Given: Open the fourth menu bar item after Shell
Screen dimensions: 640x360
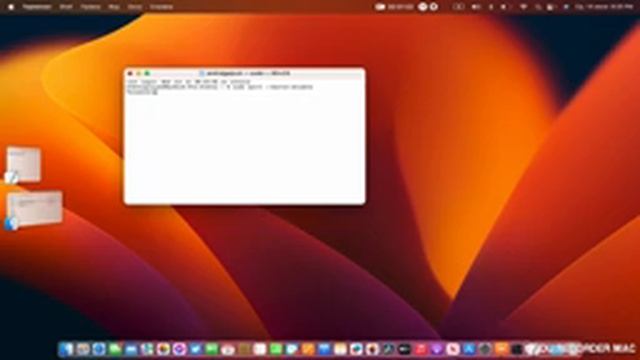Looking at the screenshot, I should (x=161, y=7).
